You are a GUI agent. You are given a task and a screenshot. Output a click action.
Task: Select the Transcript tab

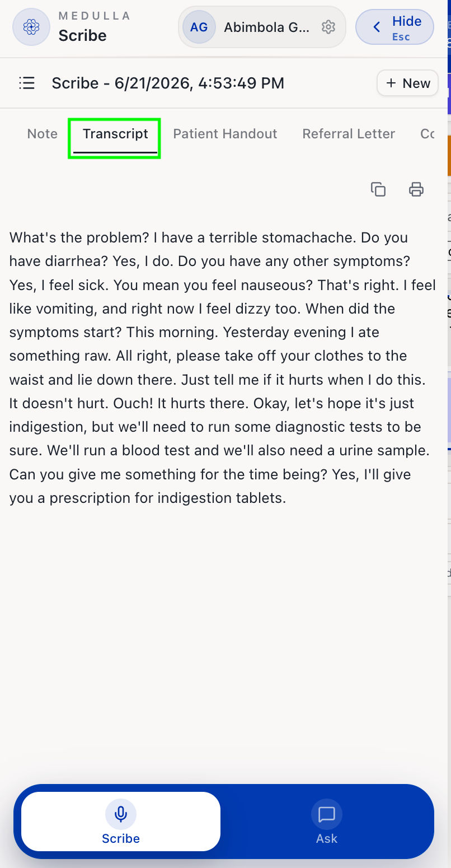point(115,134)
